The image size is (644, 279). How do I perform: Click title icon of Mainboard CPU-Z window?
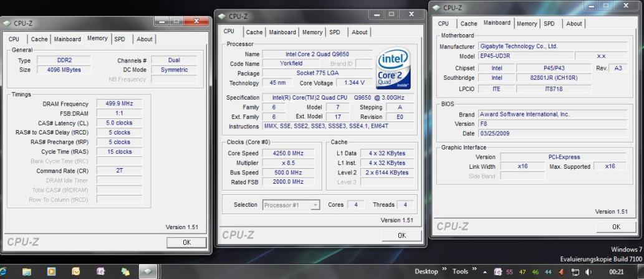coord(436,7)
